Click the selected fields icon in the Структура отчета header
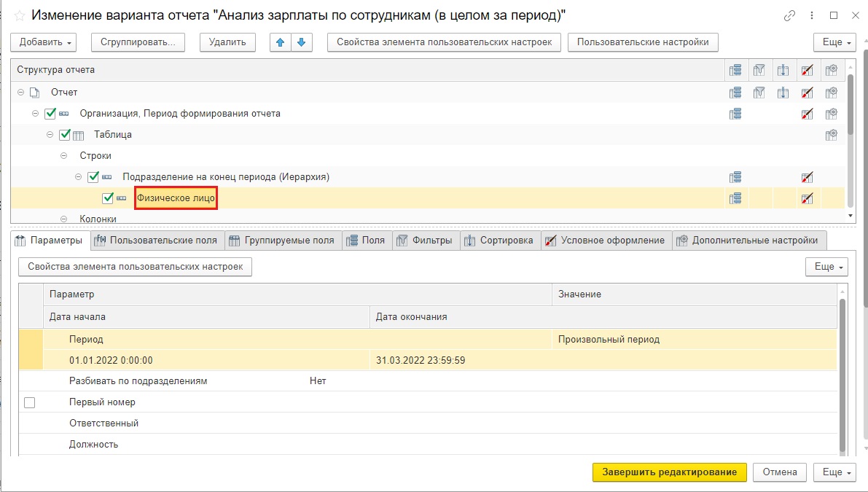868x492 pixels. (x=735, y=70)
